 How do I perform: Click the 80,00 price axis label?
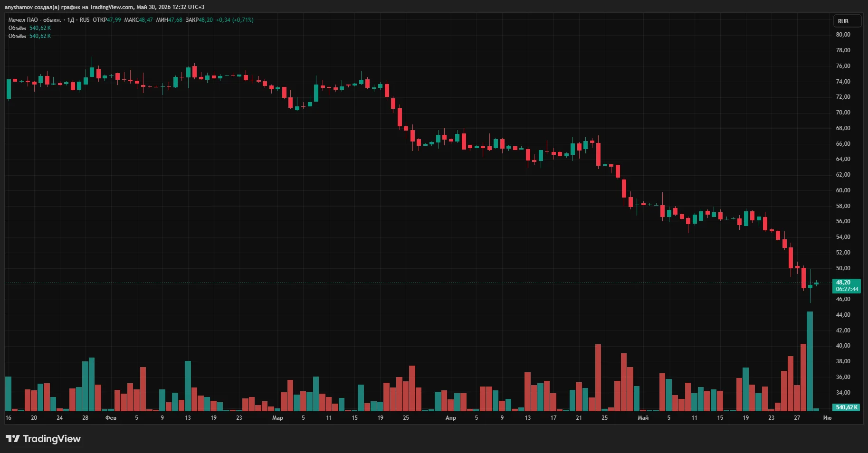[x=843, y=35]
